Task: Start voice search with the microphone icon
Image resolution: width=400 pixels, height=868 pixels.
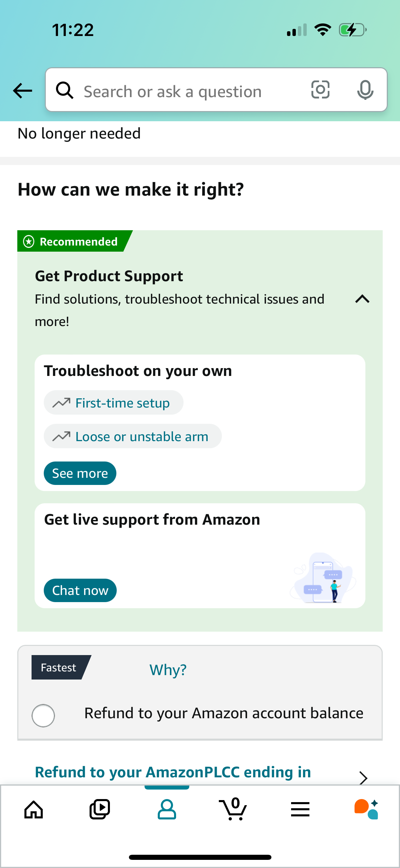Action: tap(365, 90)
